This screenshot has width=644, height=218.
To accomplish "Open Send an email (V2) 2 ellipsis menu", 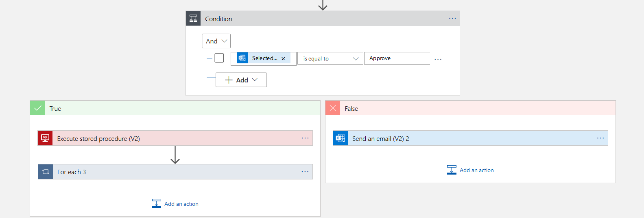I will click(600, 138).
